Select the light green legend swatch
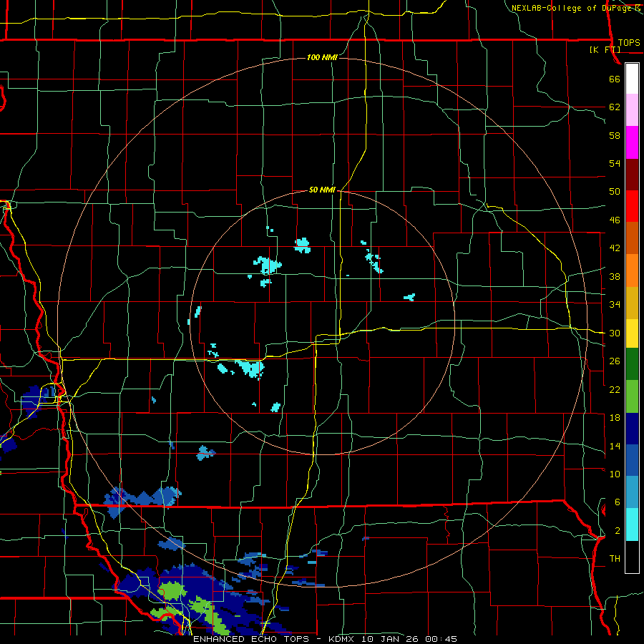This screenshot has width=644, height=644. (632, 396)
